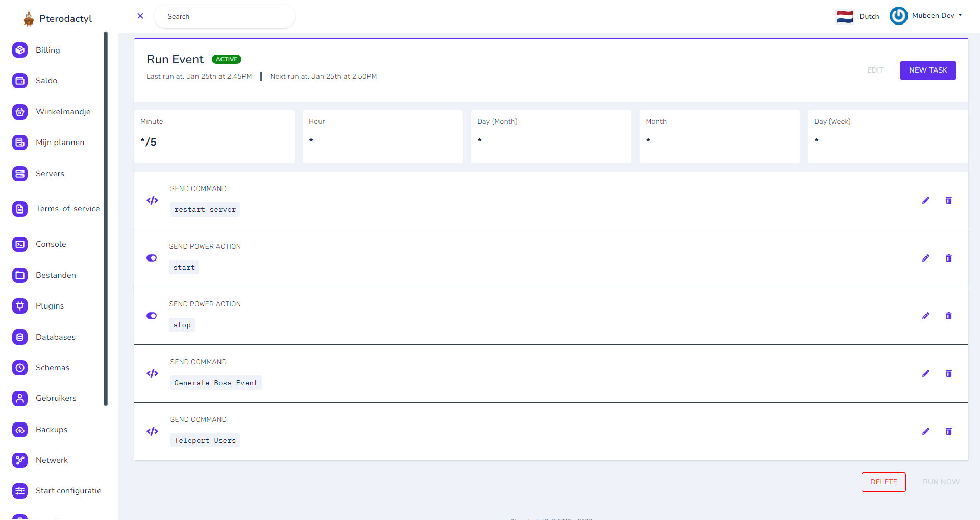The width and height of the screenshot is (980, 520).
Task: Click the NEW TASK button
Action: (x=927, y=70)
